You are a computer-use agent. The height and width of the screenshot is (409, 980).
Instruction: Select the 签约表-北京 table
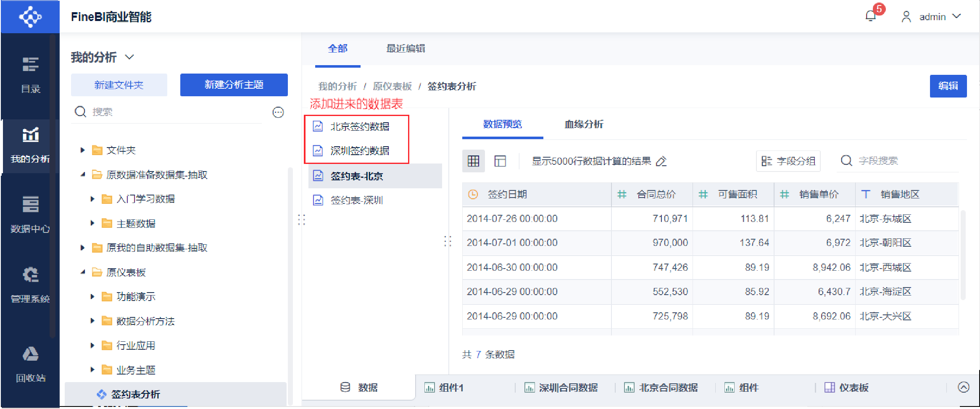pos(375,176)
